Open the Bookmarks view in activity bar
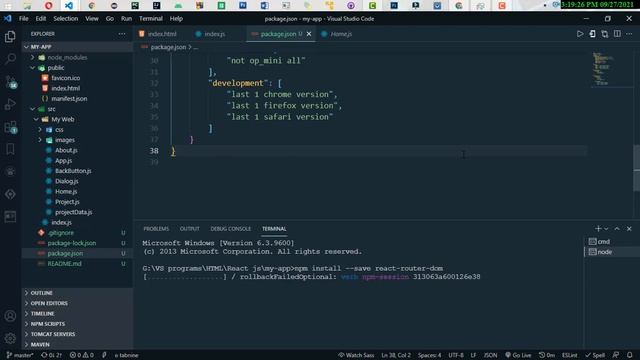 pos(10,149)
